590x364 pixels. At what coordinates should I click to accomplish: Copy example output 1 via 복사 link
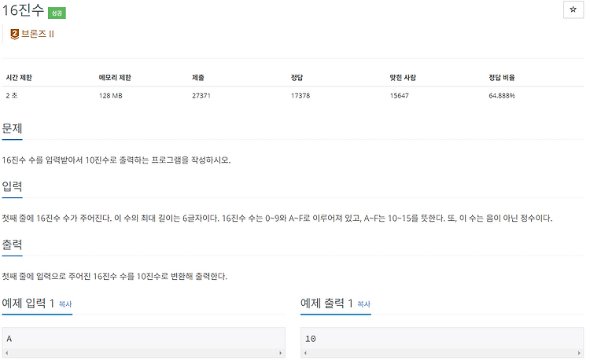363,303
